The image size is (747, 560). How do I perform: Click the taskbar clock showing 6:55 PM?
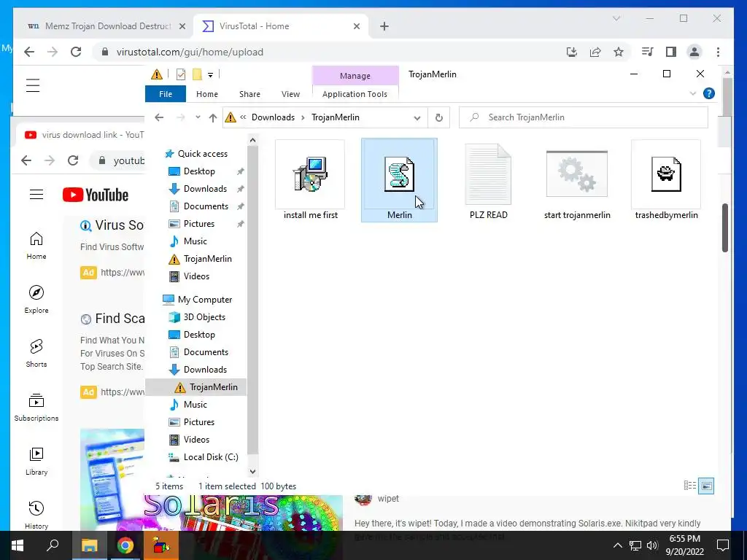684,545
